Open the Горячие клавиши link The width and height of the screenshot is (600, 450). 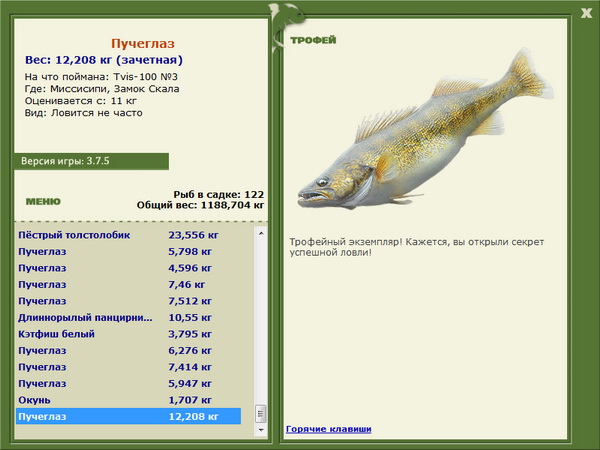coord(328,429)
